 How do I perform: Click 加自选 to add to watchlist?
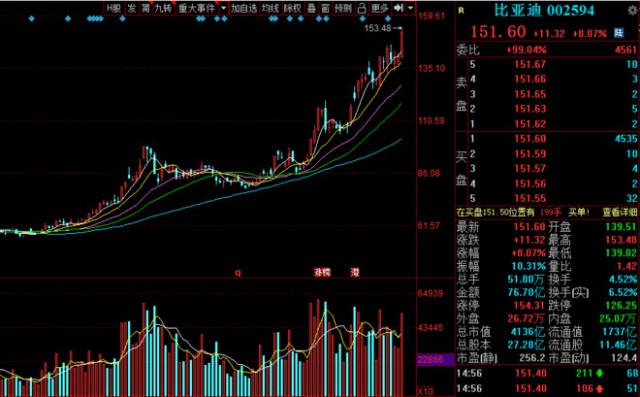244,8
